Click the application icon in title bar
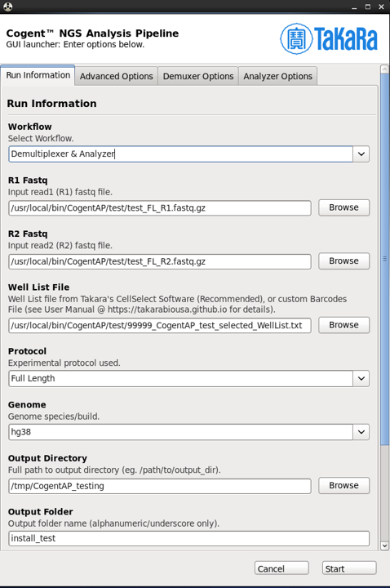390x588 pixels. pyautogui.click(x=7, y=7)
